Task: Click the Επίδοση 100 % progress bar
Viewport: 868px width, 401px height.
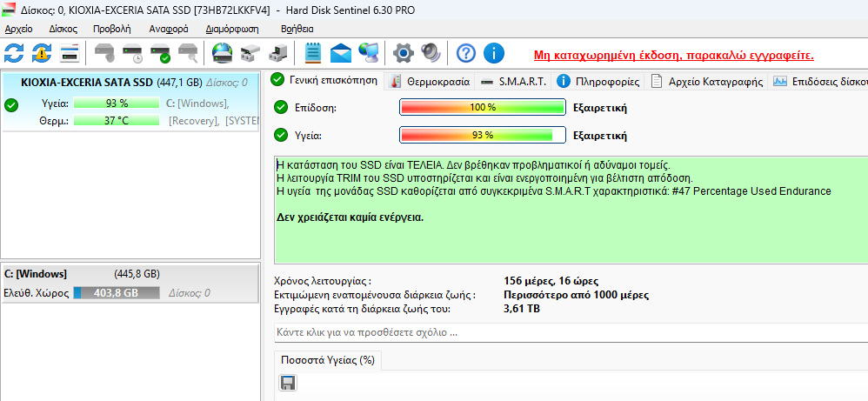Action: [482, 108]
